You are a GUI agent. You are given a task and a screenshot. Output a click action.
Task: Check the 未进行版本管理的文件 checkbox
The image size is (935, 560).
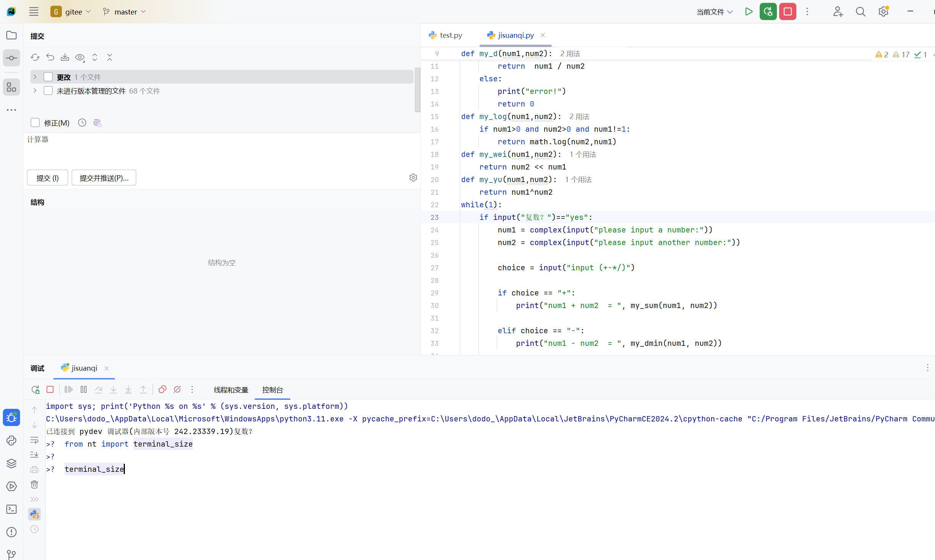tap(48, 91)
